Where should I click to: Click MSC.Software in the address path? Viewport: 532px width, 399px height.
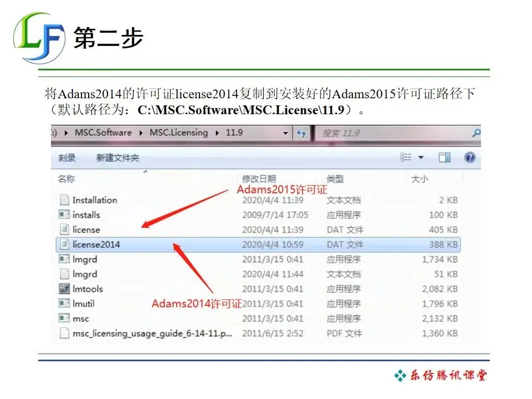(103, 132)
